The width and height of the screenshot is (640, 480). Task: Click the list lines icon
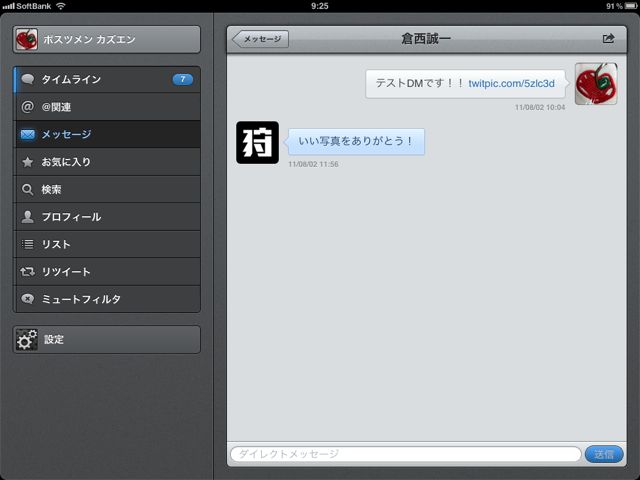(27, 244)
